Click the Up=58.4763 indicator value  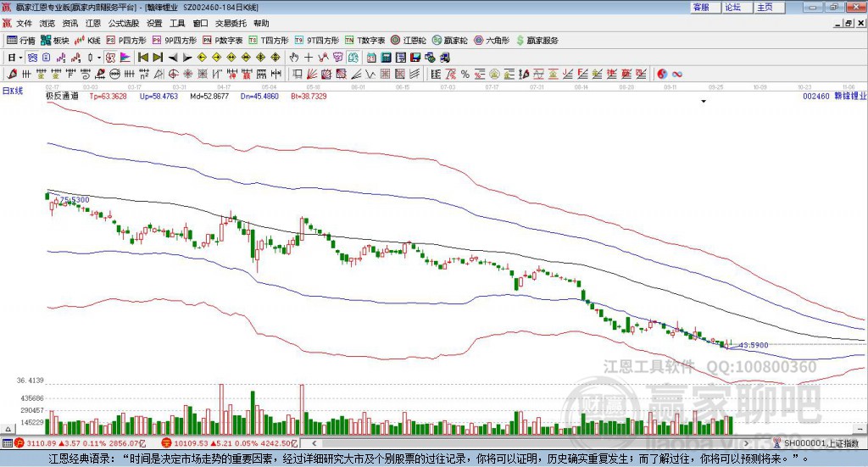[159, 97]
